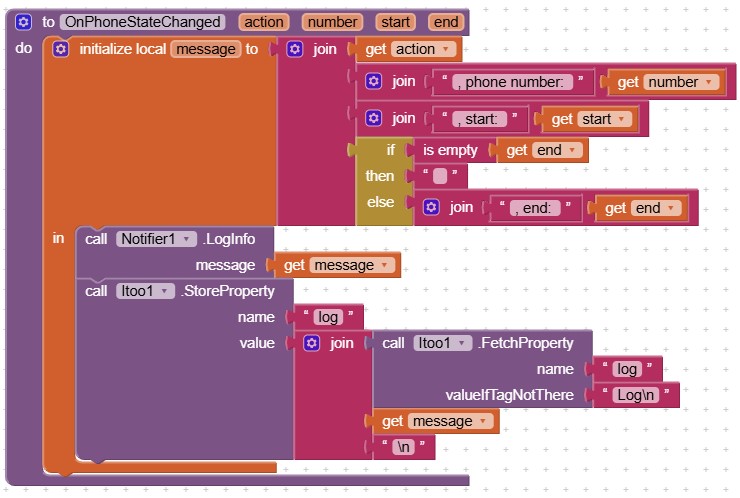Click the local variable name message field

[x=205, y=49]
